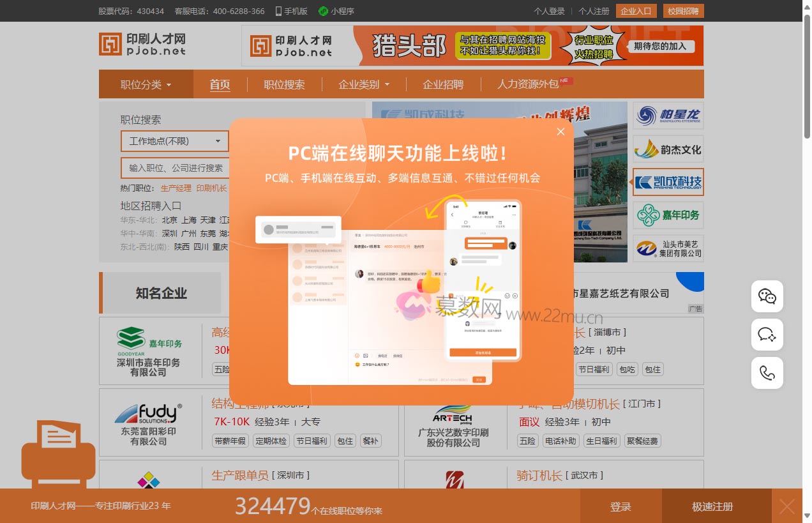Open the online chat bubble icon in sidebar
Viewport: 812px width, 523px height.
click(x=767, y=335)
